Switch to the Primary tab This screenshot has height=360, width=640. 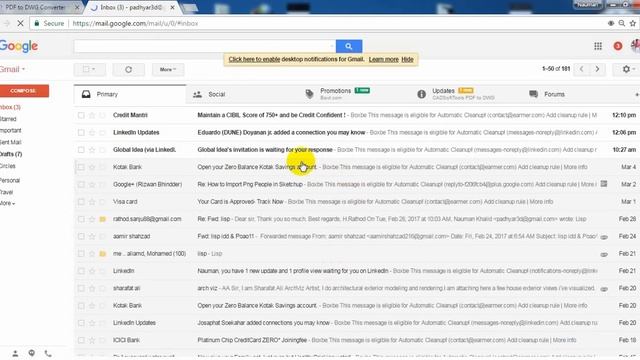pos(130,94)
